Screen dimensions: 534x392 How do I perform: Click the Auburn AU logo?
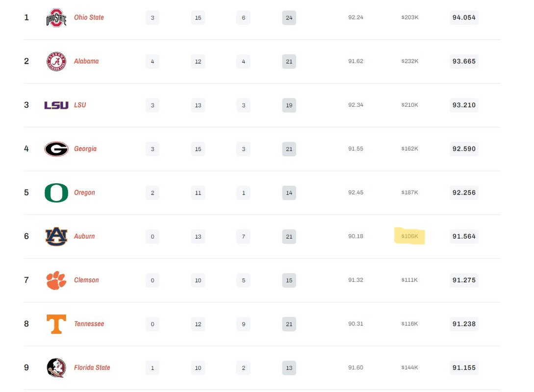(x=56, y=236)
